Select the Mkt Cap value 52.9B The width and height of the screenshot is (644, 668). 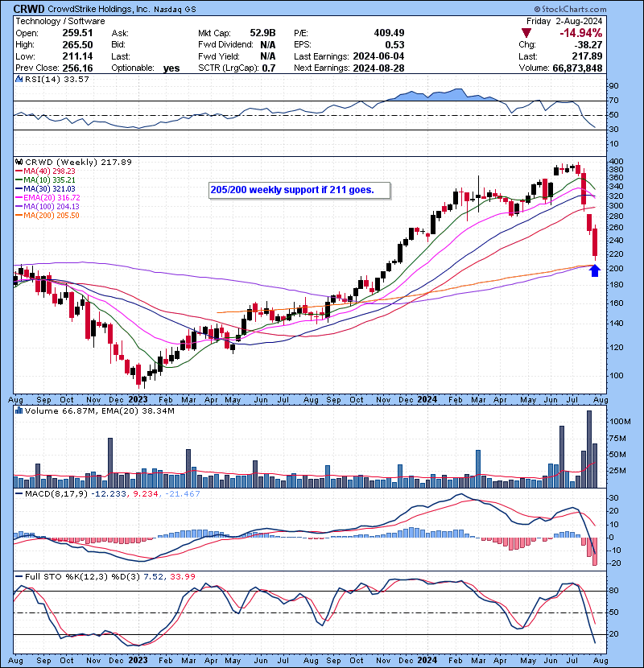[x=262, y=33]
